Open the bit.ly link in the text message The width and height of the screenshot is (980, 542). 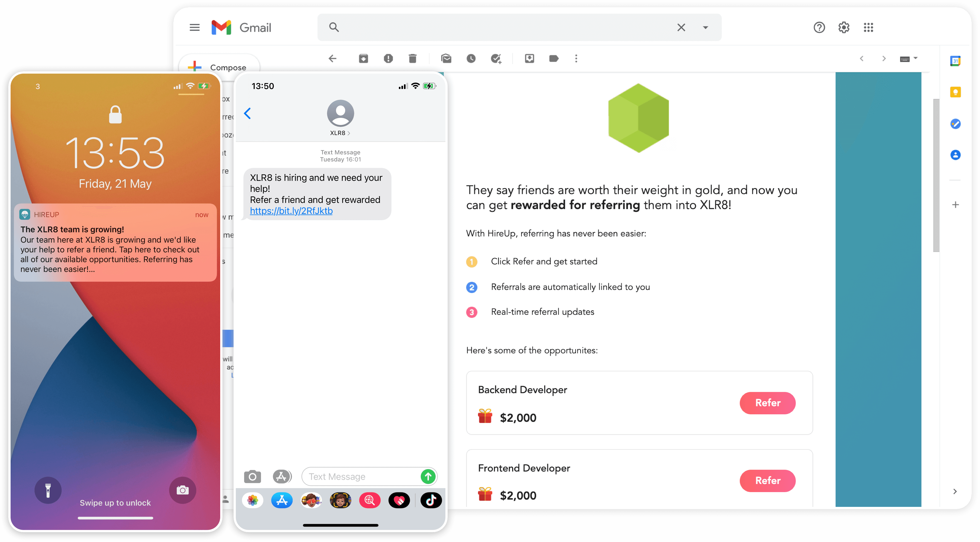click(x=291, y=211)
